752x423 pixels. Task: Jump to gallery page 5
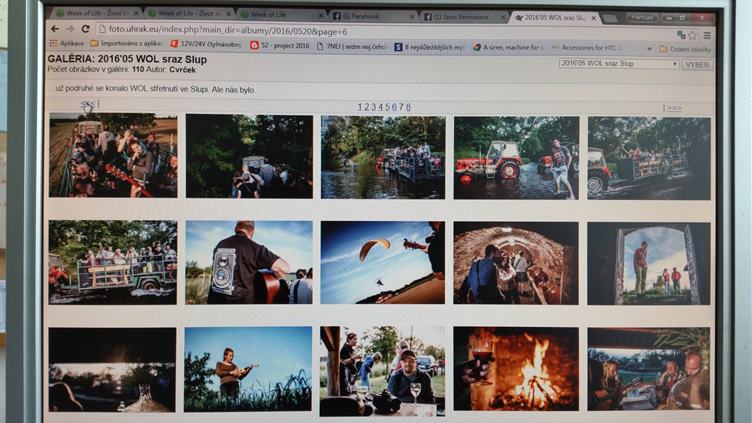point(388,107)
